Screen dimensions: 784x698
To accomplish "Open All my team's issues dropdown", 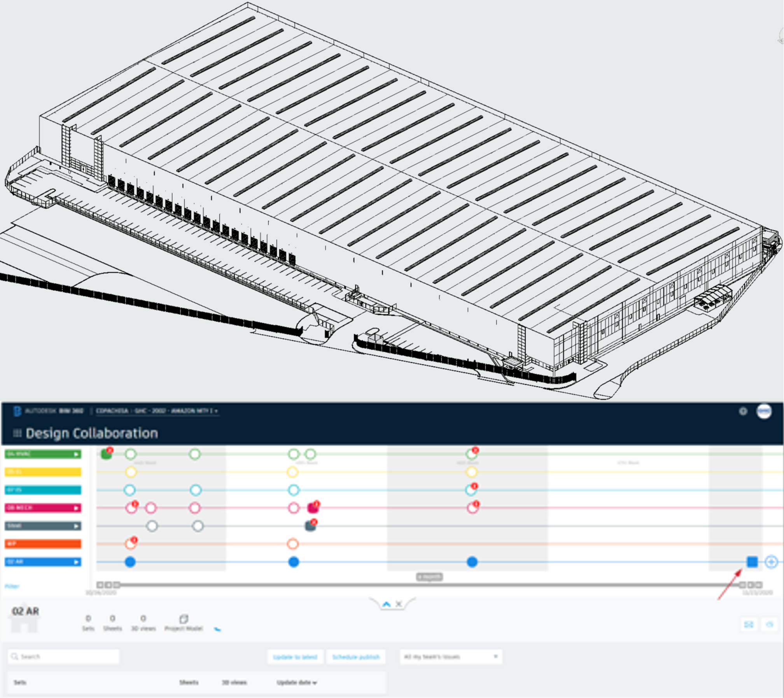I will point(451,657).
